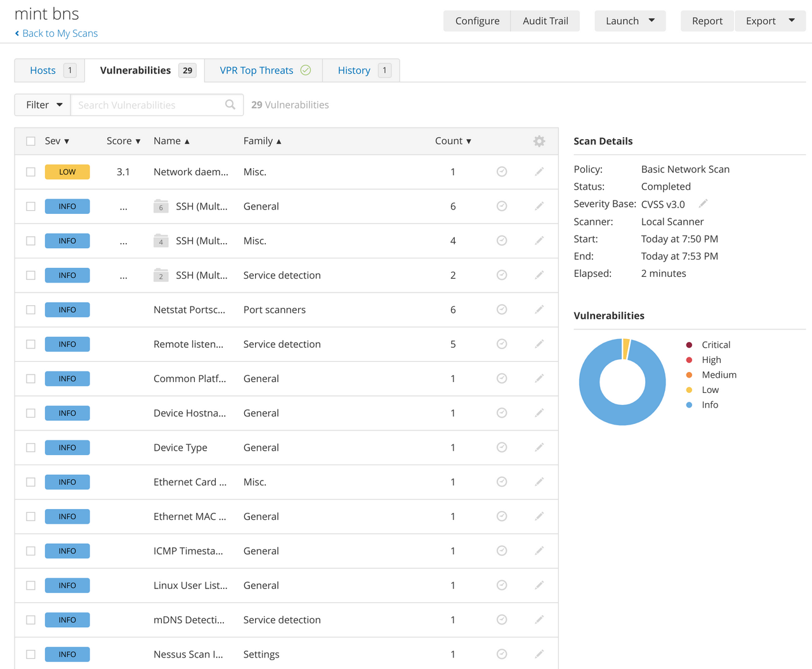Edit the Severity Base CVSS v3.0 pencil
The image size is (812, 669).
[x=703, y=204]
